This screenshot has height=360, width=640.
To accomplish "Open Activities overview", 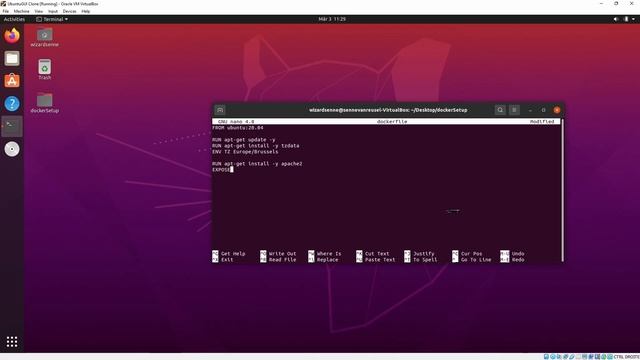I will click(14, 19).
